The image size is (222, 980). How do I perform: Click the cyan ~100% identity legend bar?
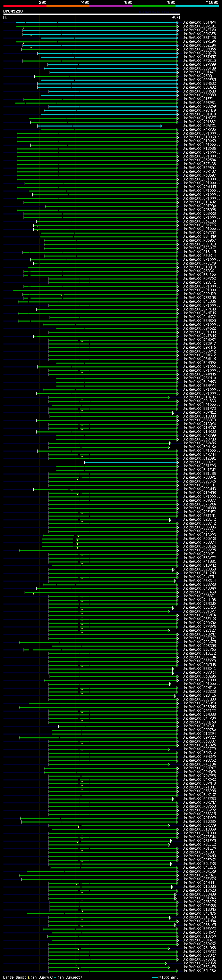(197, 6)
